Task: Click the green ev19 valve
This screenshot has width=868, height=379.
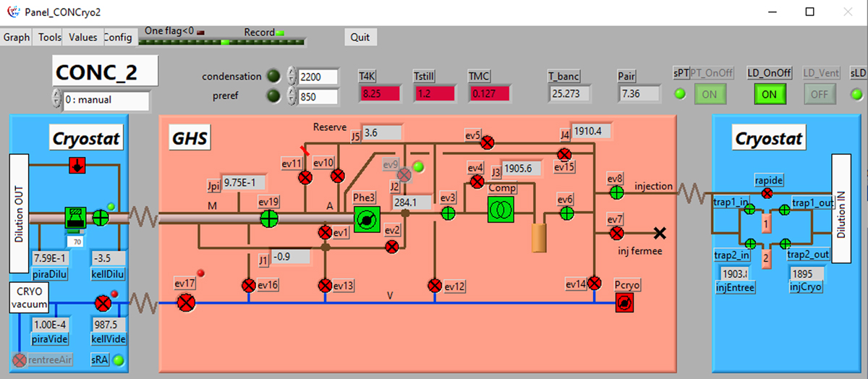Action: 269,218
